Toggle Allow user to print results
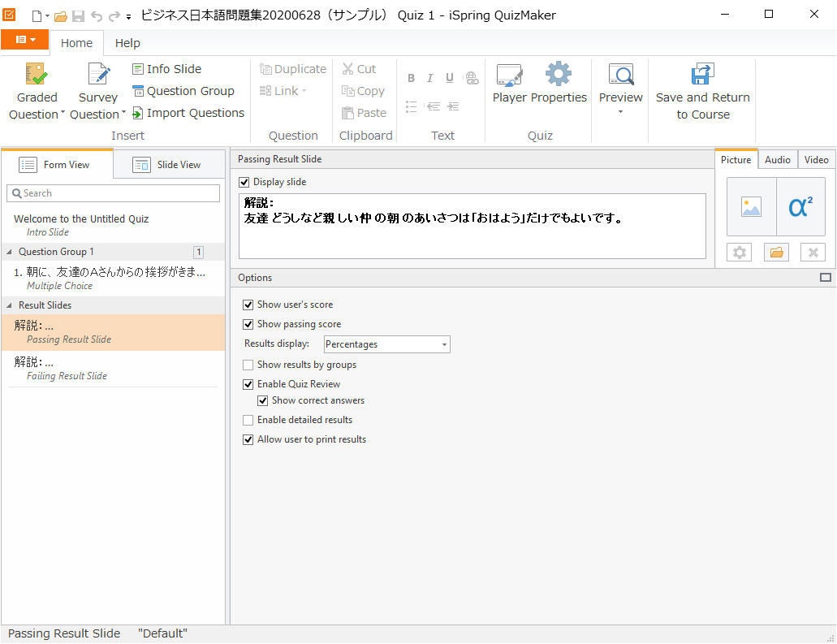The width and height of the screenshot is (837, 644). tap(248, 439)
